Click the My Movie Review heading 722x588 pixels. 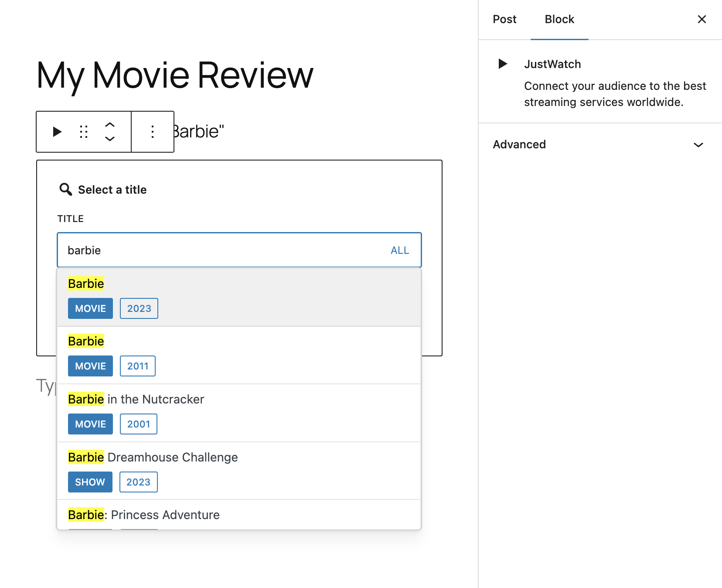[174, 75]
